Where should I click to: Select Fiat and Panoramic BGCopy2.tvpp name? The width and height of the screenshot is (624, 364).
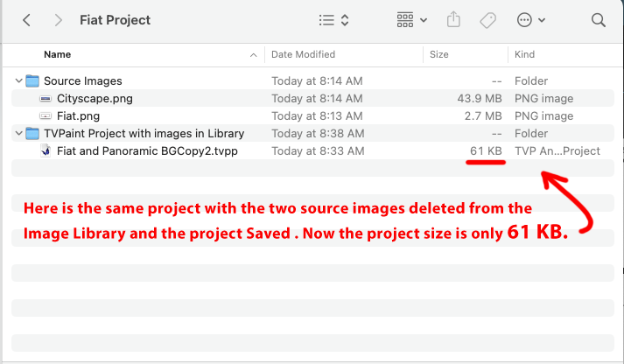(x=147, y=150)
